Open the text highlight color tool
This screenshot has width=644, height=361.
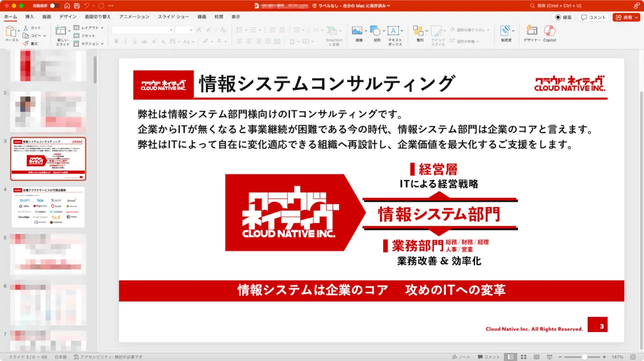pos(206,41)
